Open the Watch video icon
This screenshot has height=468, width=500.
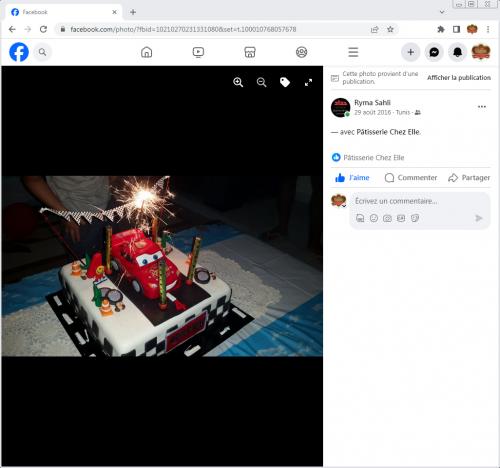(x=198, y=52)
